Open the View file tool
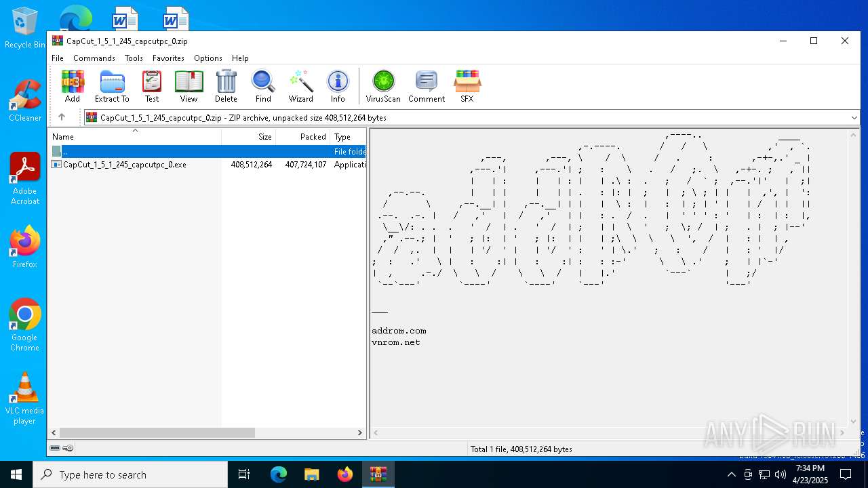The image size is (868, 488). point(189,86)
